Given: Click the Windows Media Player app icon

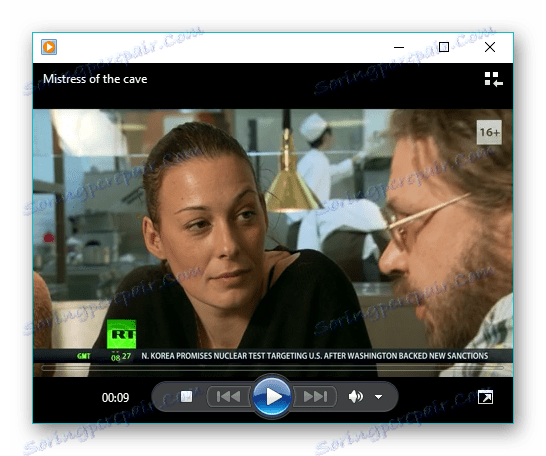Looking at the screenshot, I should 49,47.
